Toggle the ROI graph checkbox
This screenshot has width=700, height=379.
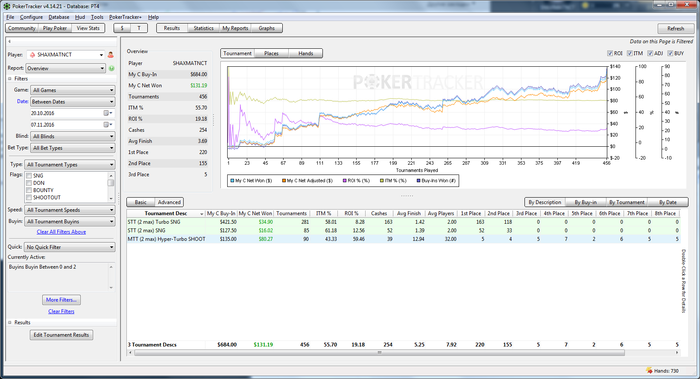[610, 53]
